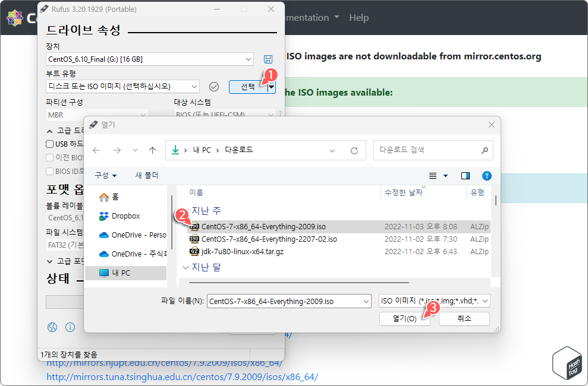Click the 열기(O) button

coord(405,319)
